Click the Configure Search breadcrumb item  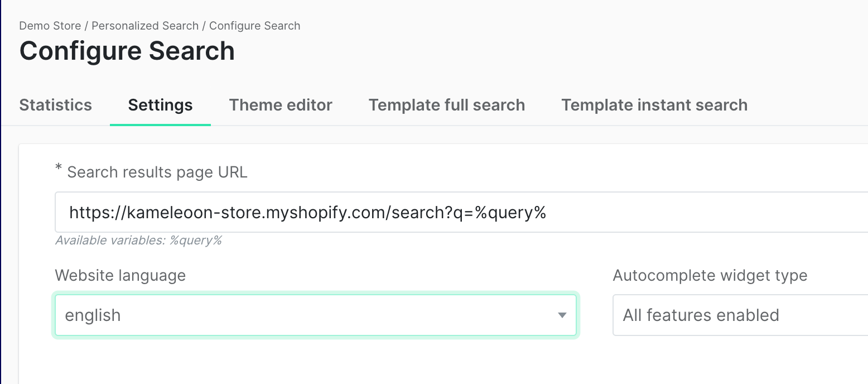254,26
